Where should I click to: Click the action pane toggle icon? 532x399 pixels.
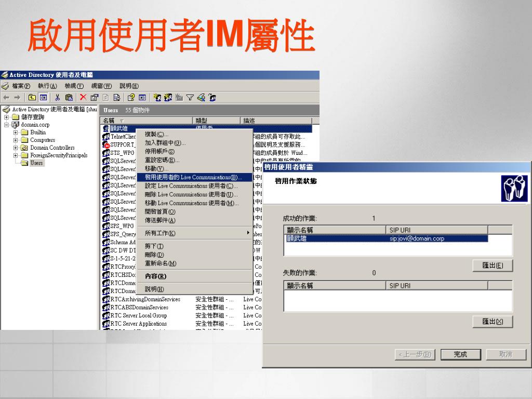142,98
